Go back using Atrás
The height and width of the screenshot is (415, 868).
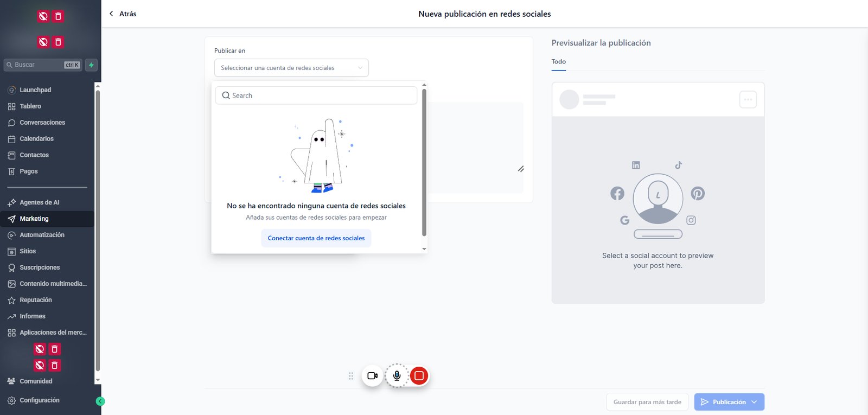coord(123,14)
